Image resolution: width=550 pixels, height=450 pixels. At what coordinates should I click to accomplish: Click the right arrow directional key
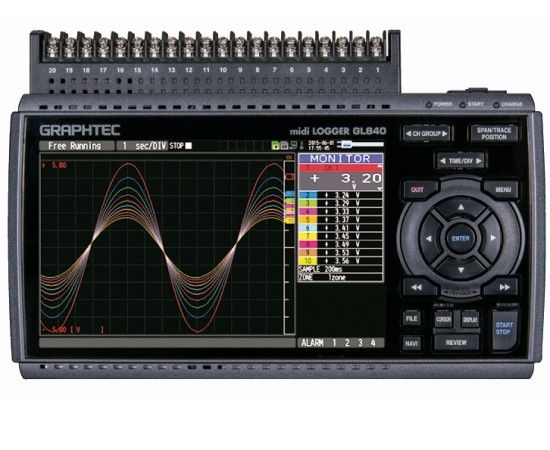[493, 238]
